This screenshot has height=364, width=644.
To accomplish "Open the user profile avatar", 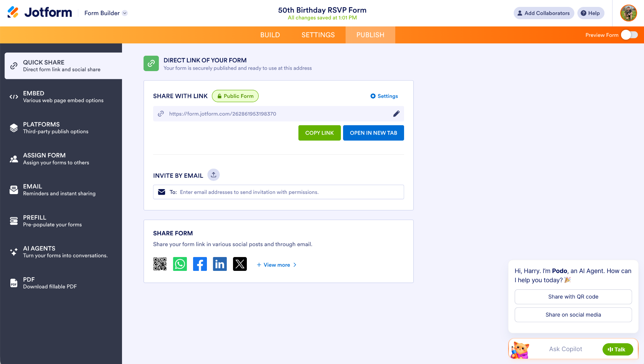I will [x=628, y=13].
